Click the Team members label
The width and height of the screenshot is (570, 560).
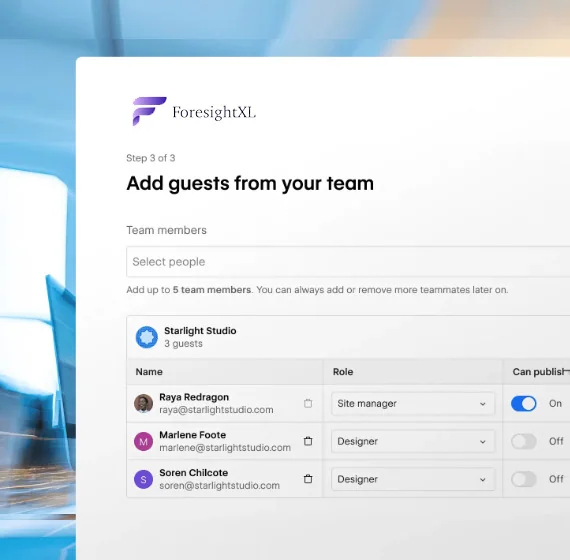166,230
